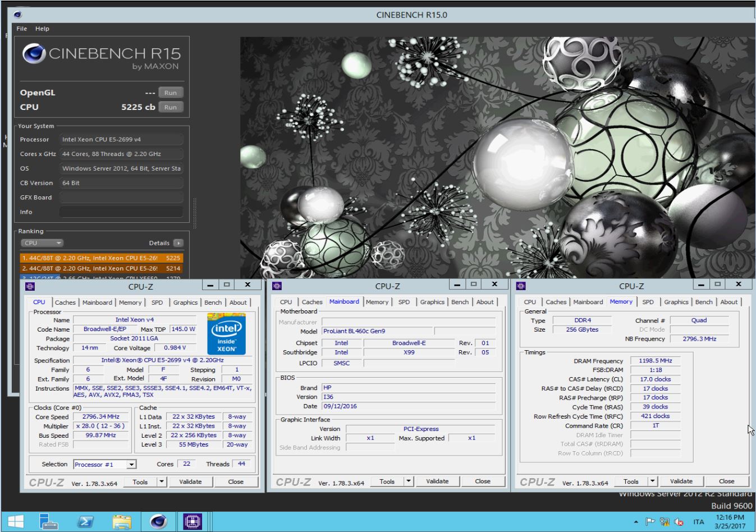756x532 pixels.
Task: Click Tools button in left CPU-Z window
Action: click(140, 482)
